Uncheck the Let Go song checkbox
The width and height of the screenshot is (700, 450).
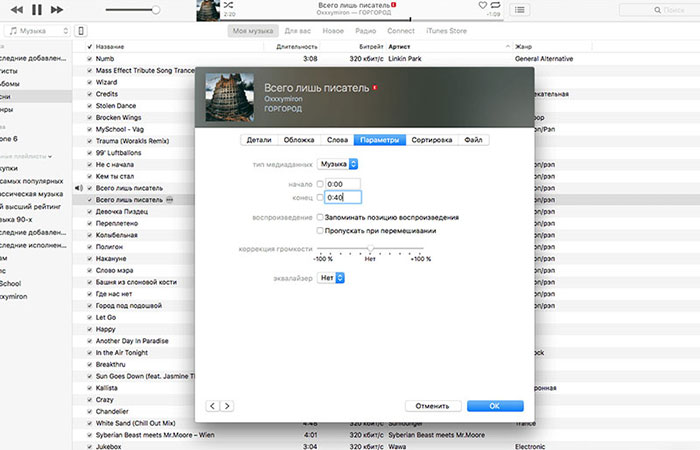[90, 317]
